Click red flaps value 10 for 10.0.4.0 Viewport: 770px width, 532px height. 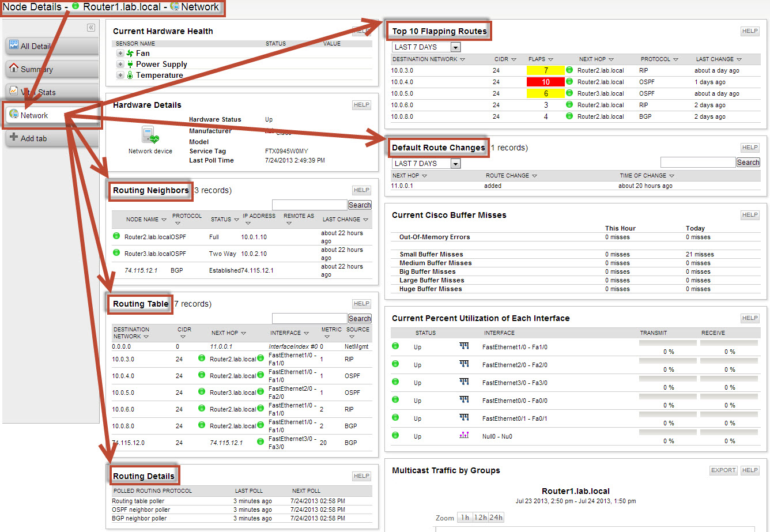pos(545,82)
